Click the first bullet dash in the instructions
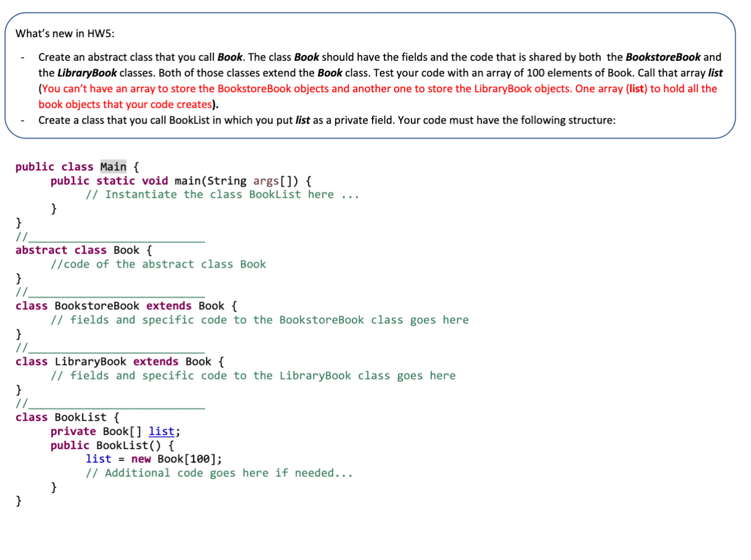The image size is (751, 560). pyautogui.click(x=23, y=57)
